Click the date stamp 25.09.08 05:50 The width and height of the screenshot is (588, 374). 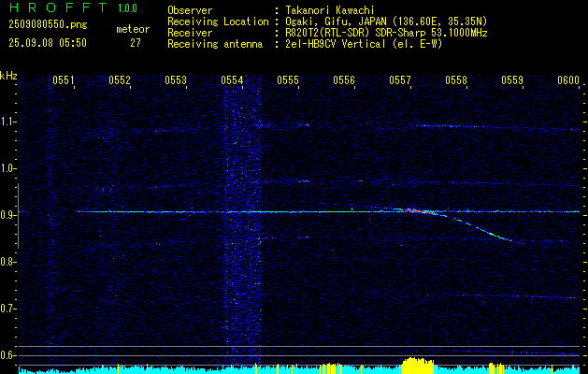[x=48, y=43]
